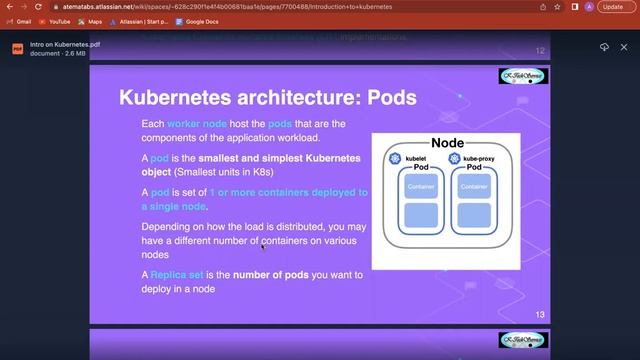Click the kube-proxy icon in Node diagram

point(454,158)
